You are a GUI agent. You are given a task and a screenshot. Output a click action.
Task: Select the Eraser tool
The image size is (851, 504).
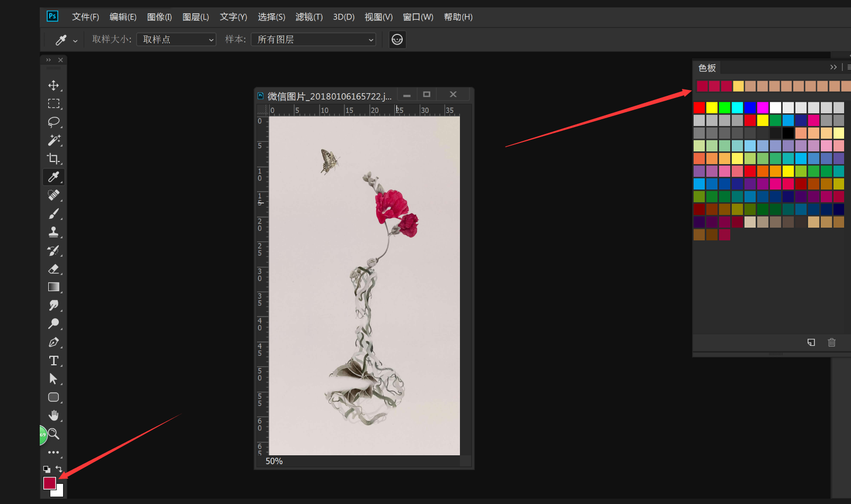click(x=54, y=269)
